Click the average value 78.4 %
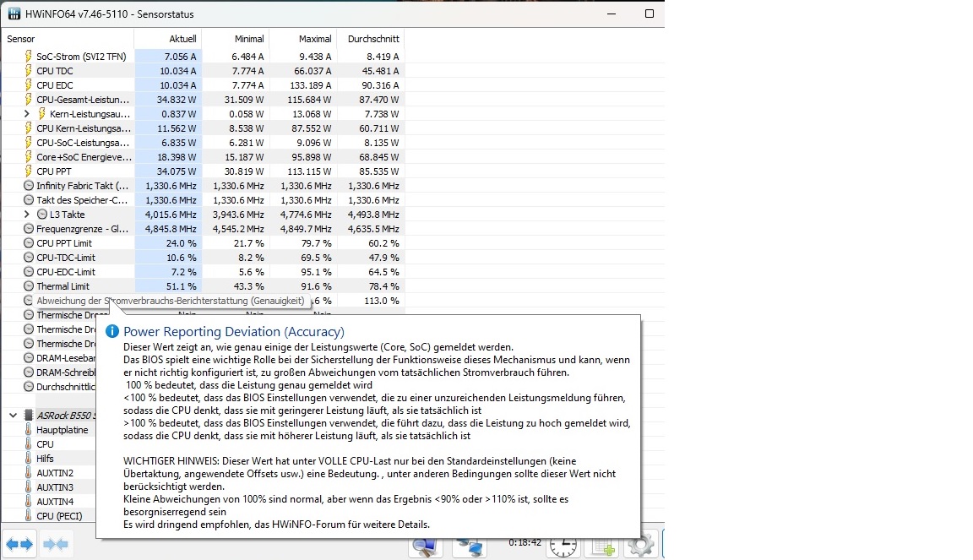 [383, 286]
